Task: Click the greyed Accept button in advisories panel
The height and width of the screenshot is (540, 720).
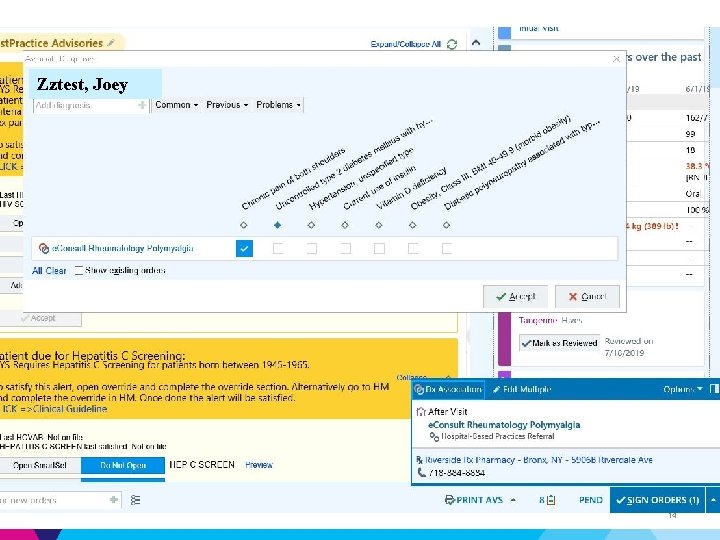Action: 39,318
